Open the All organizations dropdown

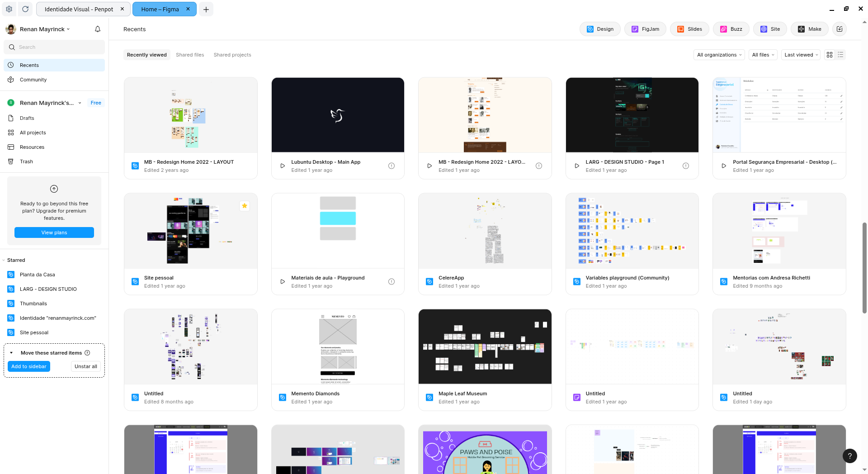click(719, 55)
